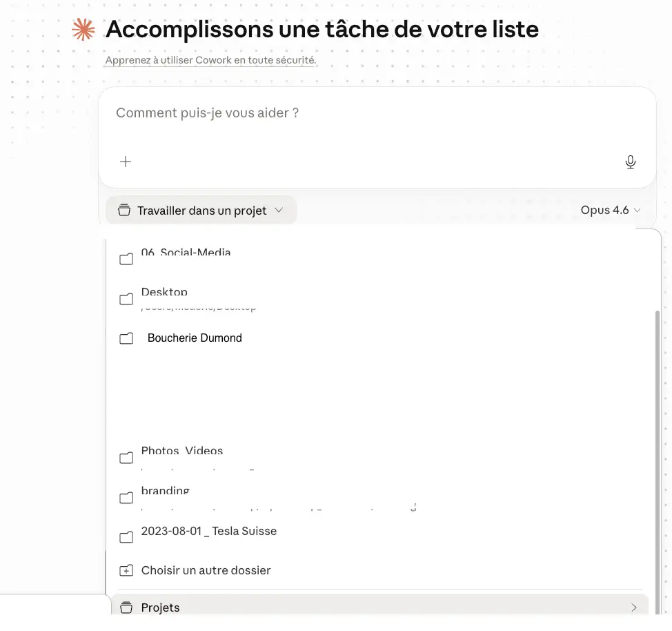Select the 2023-08-01 _ Tesla Suisse folder
672x631 pixels.
(x=208, y=531)
